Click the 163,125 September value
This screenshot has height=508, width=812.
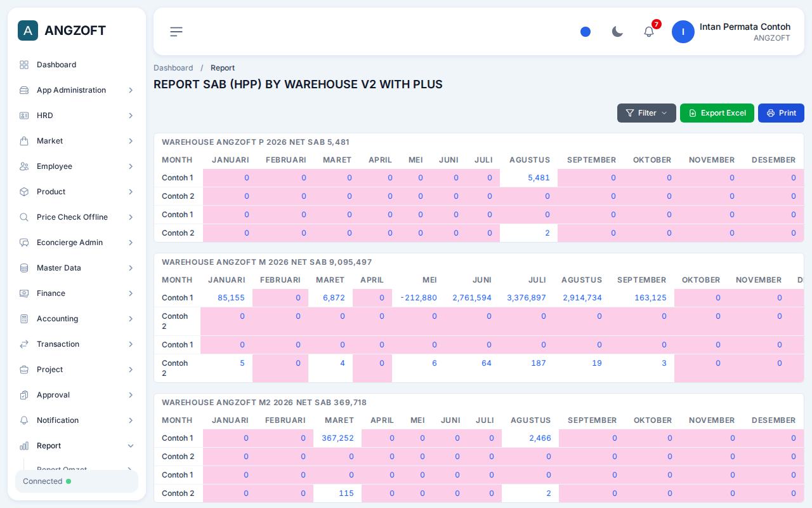[x=650, y=298]
